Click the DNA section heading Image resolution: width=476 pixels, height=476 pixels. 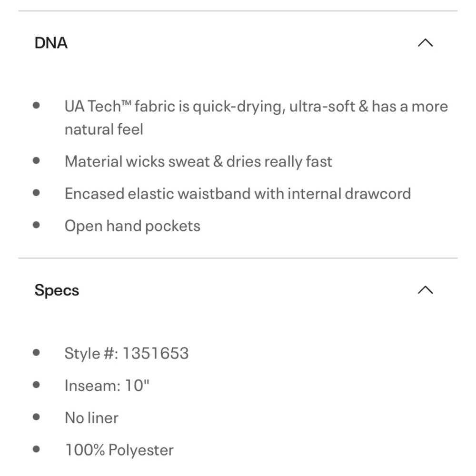(51, 43)
